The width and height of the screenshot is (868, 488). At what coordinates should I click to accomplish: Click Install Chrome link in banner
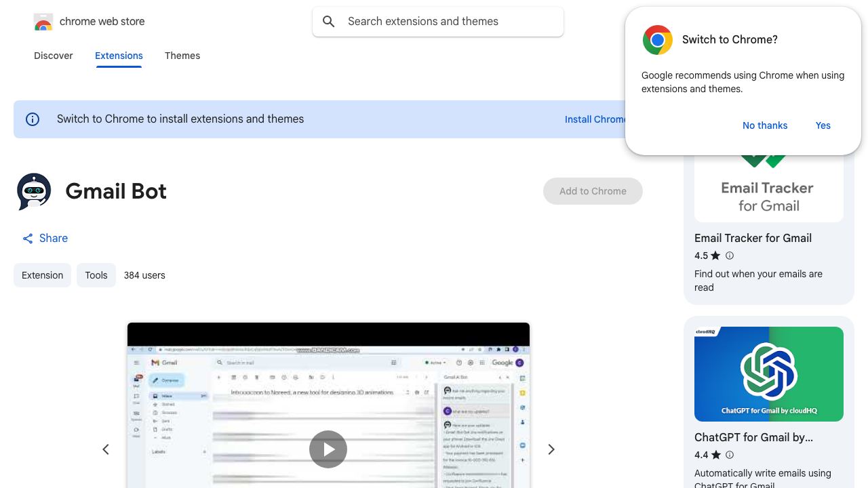point(597,119)
